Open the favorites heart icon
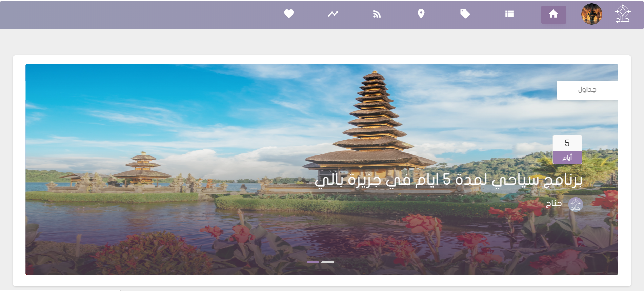Screen dimensions: 644x291 289,14
